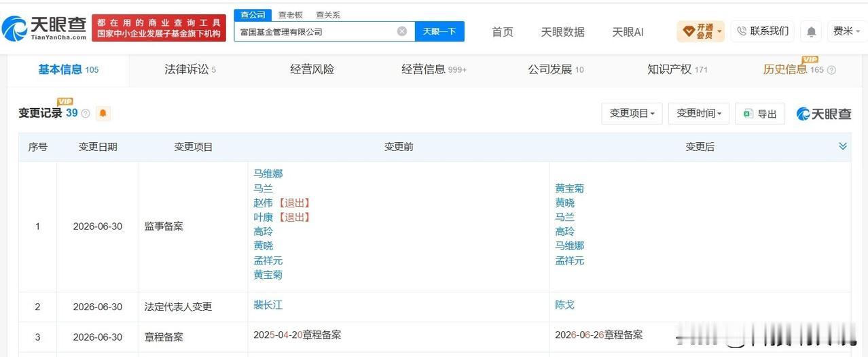Switch to the 经营信息 tab

click(x=433, y=69)
